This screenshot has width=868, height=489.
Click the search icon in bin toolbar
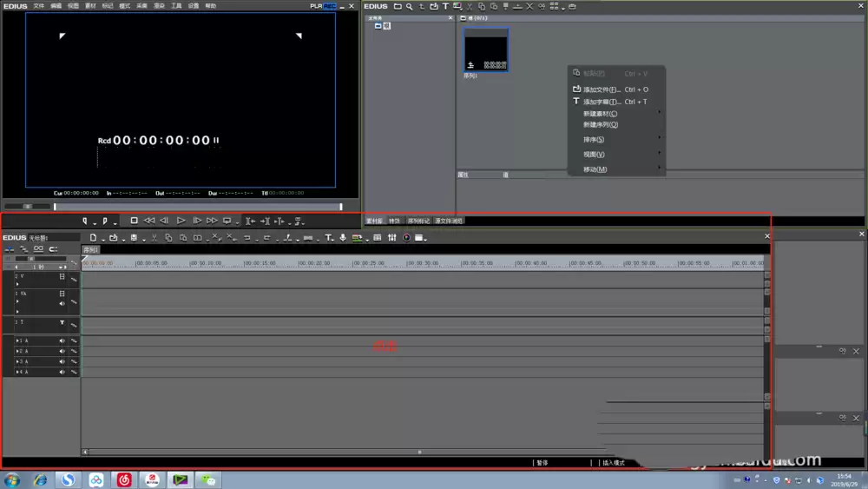pos(409,7)
